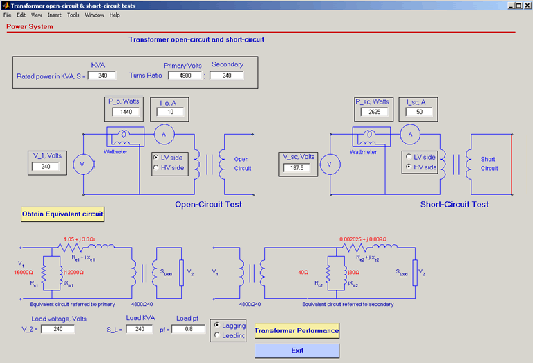Screen dimensions: 533x363
Task: Click the 'Transformer open-circuit and short-circuit' title text
Action: (197, 40)
